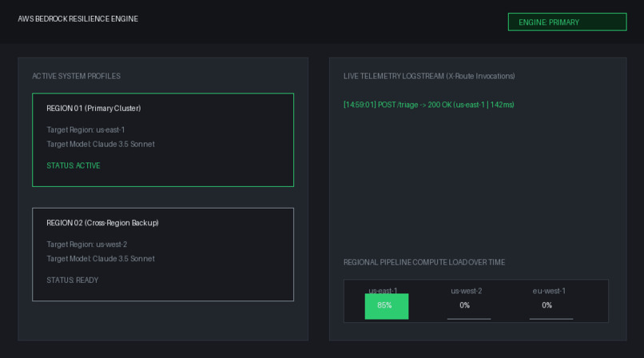
Task: Click the STATUS: READY label in Region 02
Action: (72, 280)
